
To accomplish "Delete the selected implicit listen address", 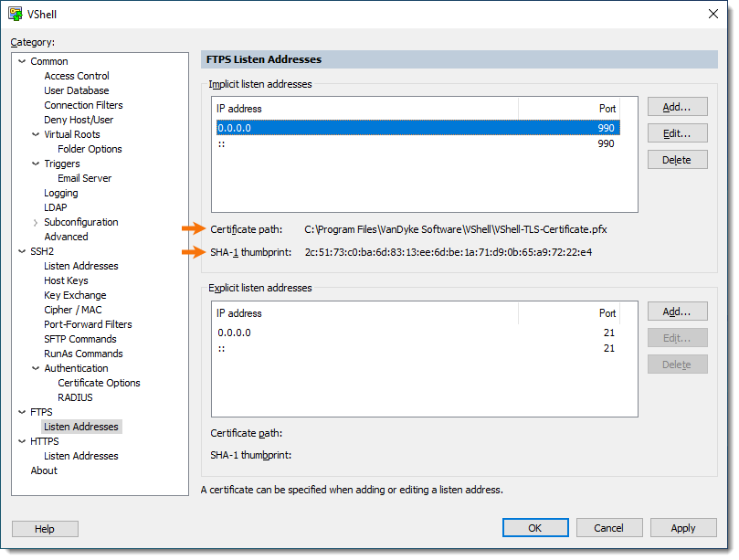I will [677, 160].
